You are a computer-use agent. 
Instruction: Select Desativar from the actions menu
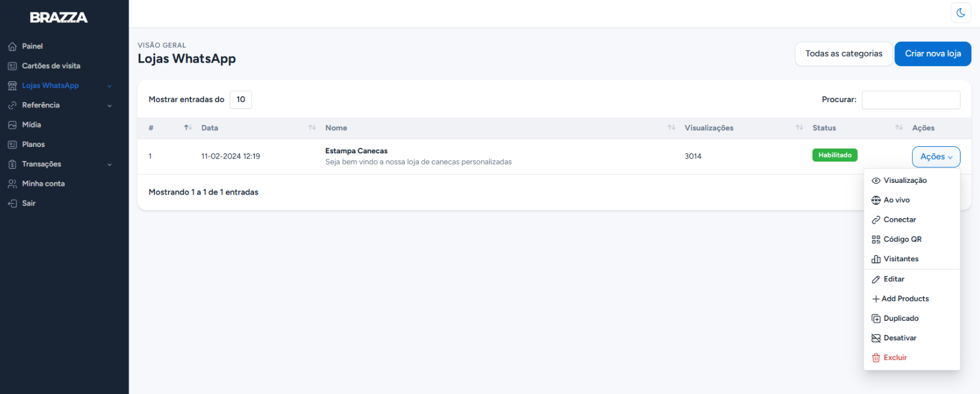click(899, 338)
